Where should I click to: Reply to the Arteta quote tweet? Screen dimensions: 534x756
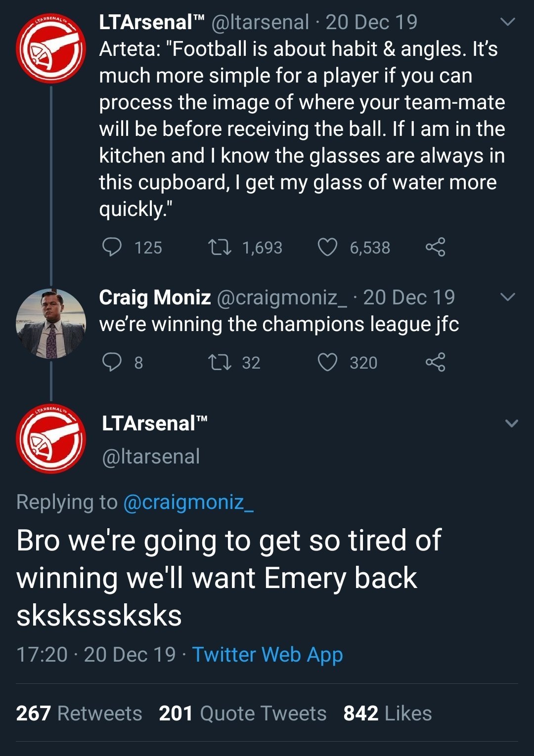tap(112, 247)
